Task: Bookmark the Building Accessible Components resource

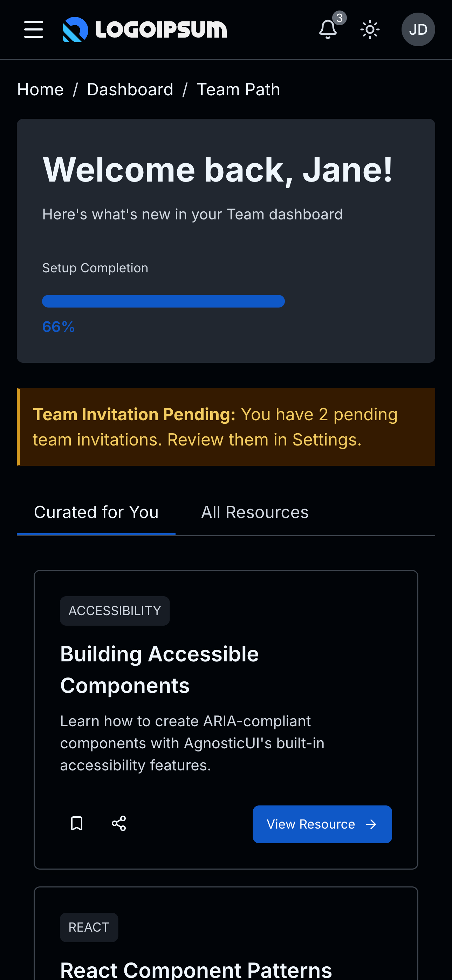Action: (76, 824)
